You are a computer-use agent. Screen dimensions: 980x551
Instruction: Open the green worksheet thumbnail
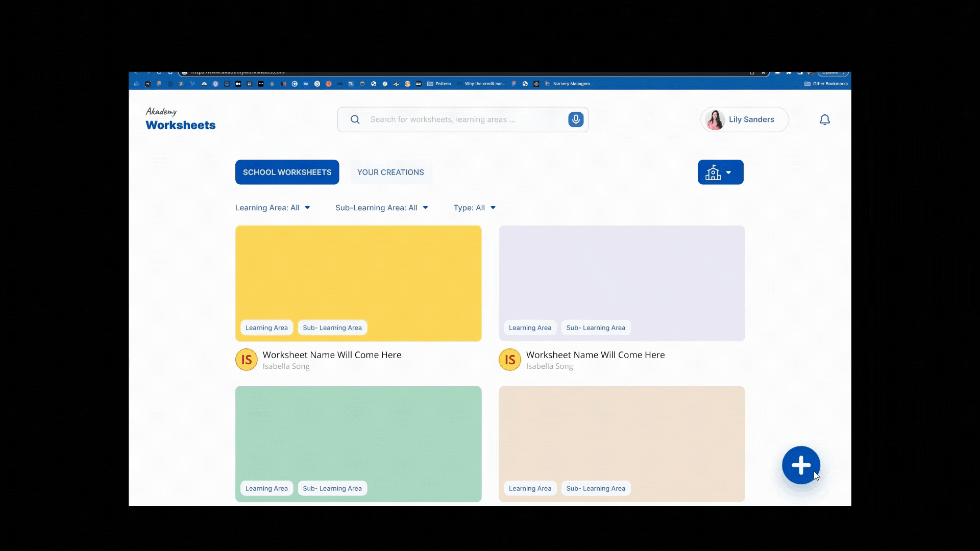358,434
